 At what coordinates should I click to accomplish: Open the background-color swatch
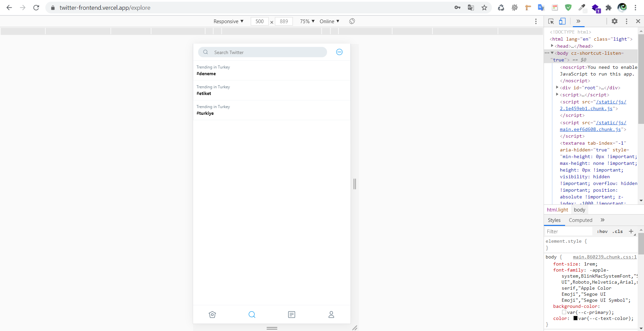[x=564, y=312]
